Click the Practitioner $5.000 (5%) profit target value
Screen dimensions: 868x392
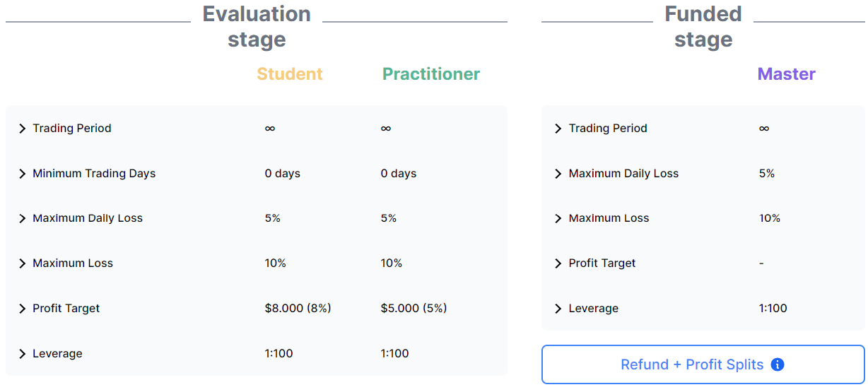[414, 309]
